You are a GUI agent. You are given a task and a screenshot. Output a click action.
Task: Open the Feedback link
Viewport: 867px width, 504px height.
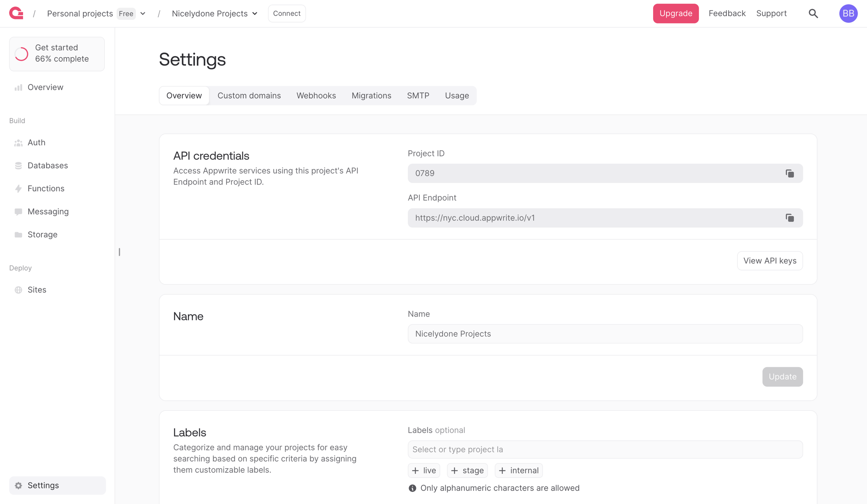click(727, 13)
